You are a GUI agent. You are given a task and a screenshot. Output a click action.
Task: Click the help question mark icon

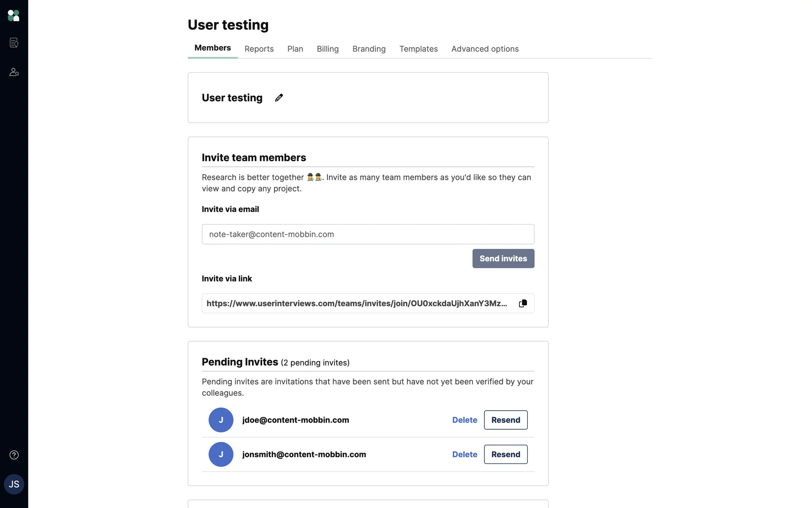click(x=14, y=455)
